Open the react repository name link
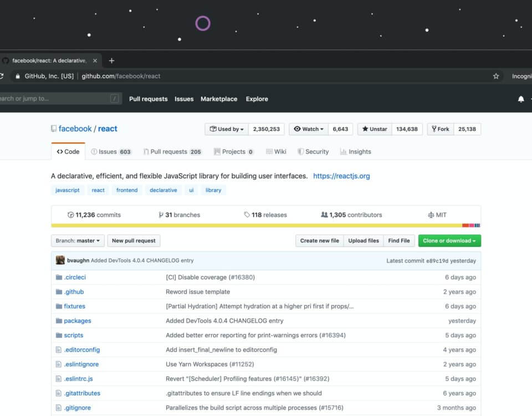The height and width of the screenshot is (416, 532). (x=108, y=129)
